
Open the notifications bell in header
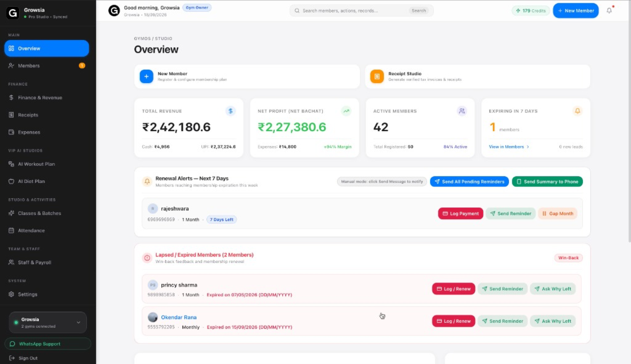(x=609, y=10)
